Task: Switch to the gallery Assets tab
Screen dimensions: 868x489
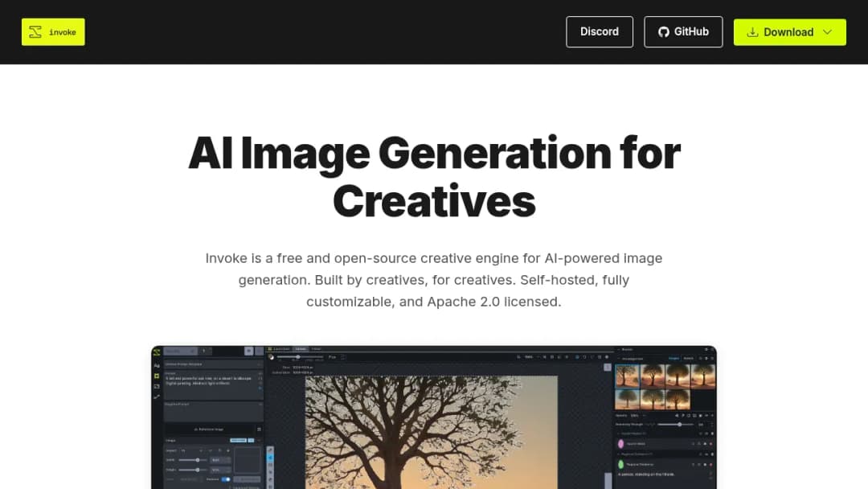Action: (688, 358)
